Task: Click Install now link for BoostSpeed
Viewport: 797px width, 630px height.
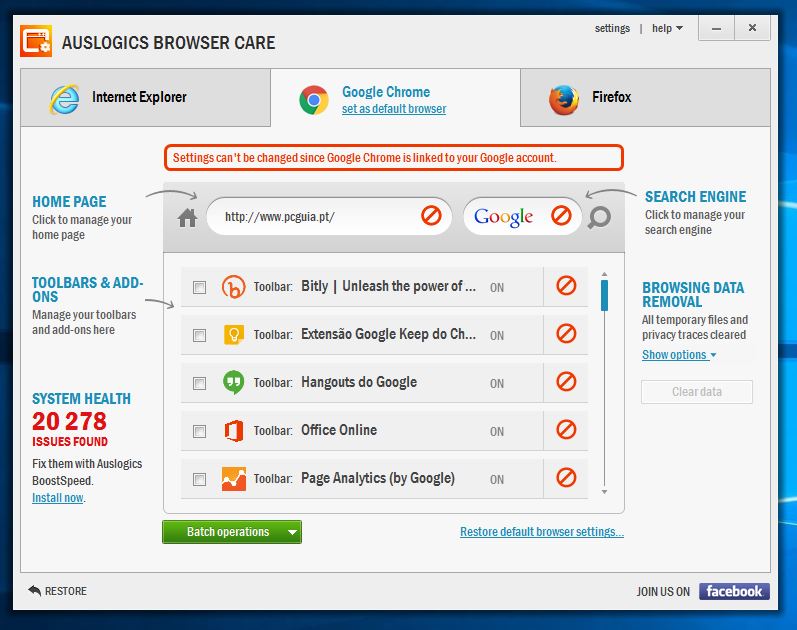Action: 57,498
